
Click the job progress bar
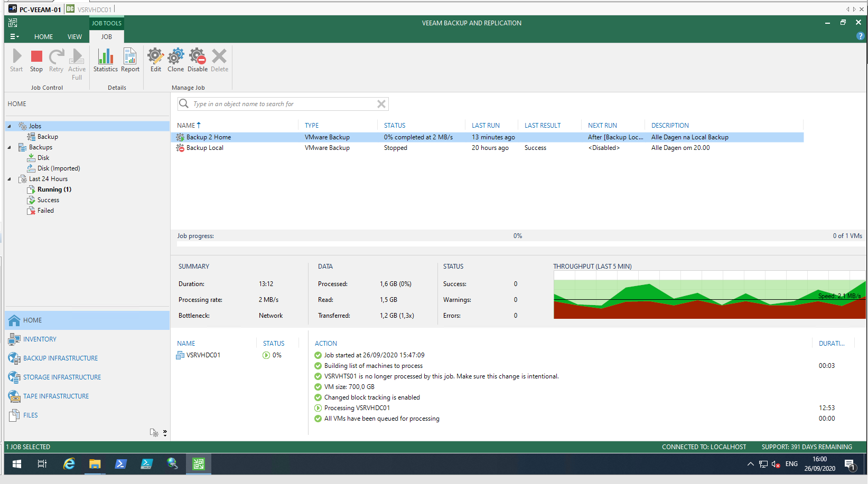point(518,236)
